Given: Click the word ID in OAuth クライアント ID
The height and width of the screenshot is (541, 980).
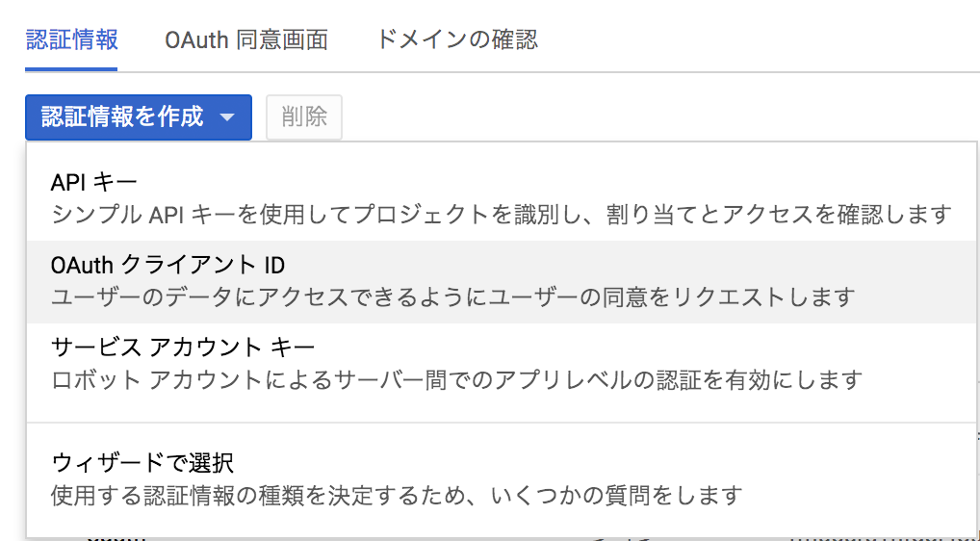Looking at the screenshot, I should click(x=271, y=266).
